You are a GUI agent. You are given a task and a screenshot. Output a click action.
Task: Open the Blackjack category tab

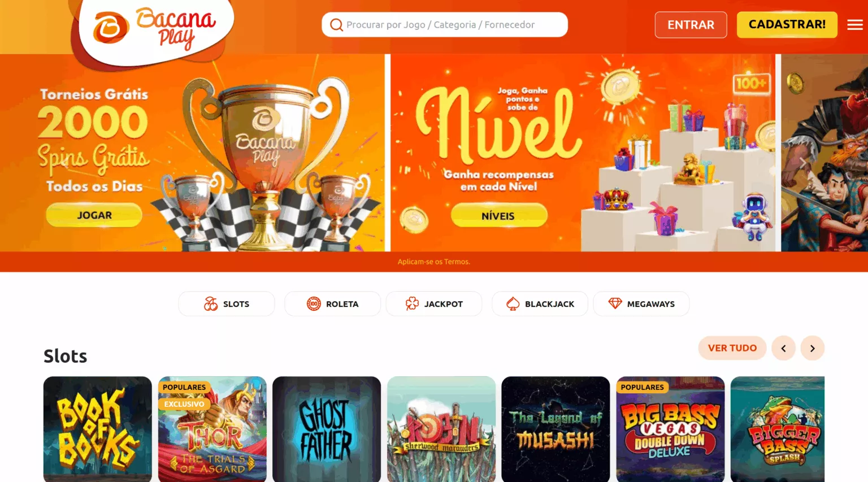[x=540, y=304]
